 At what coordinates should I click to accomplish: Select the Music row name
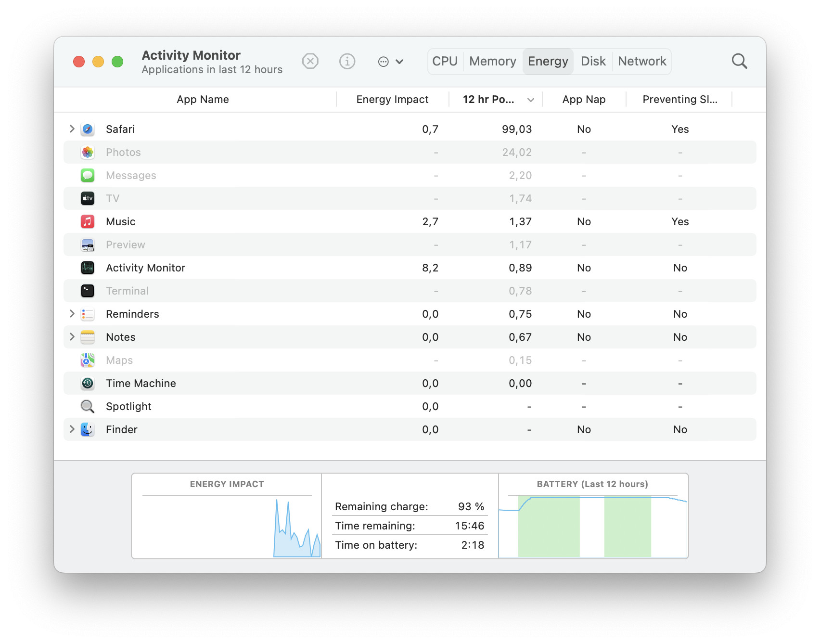coord(121,221)
